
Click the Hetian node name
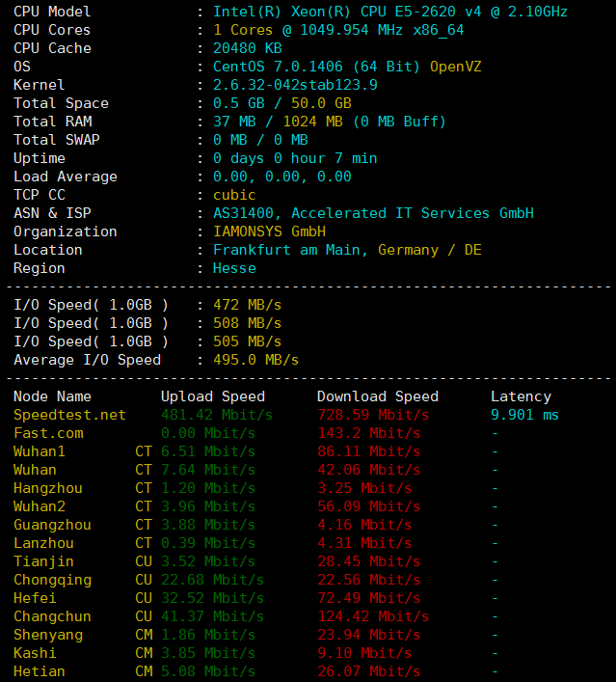(40, 671)
